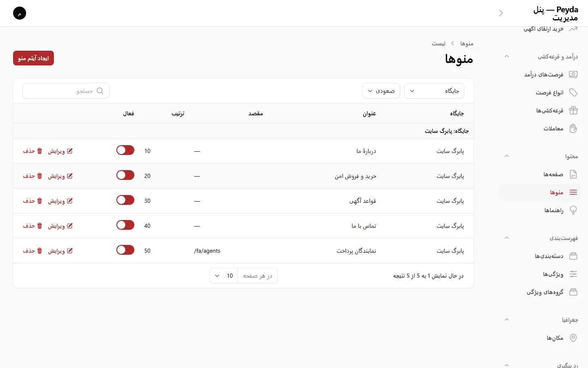Screen dimensions: 588x368
Task: Click حذف for نمایندگان پرداخت row
Action: click(x=32, y=251)
